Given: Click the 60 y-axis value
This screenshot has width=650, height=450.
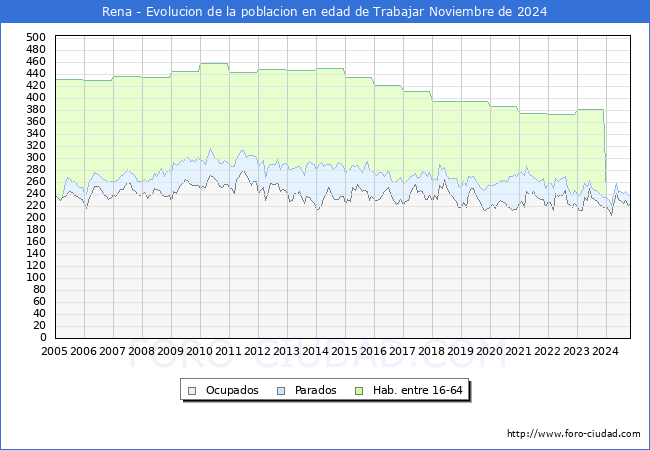Looking at the screenshot, I should pyautogui.click(x=40, y=302).
